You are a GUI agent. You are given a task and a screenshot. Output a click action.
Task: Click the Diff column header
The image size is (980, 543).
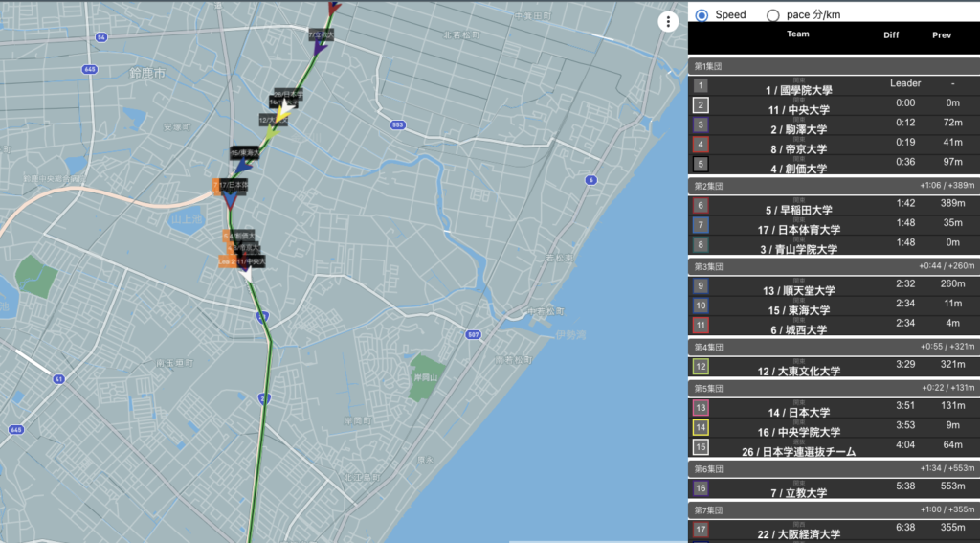[x=891, y=34]
